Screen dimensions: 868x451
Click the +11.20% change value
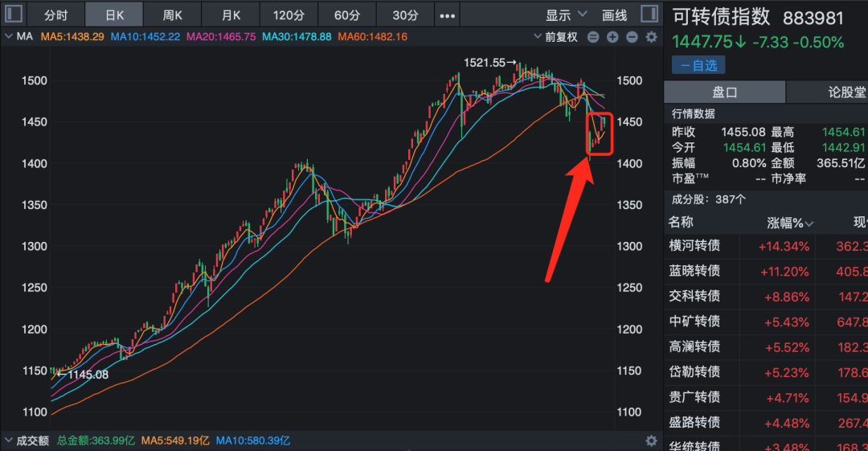point(784,272)
